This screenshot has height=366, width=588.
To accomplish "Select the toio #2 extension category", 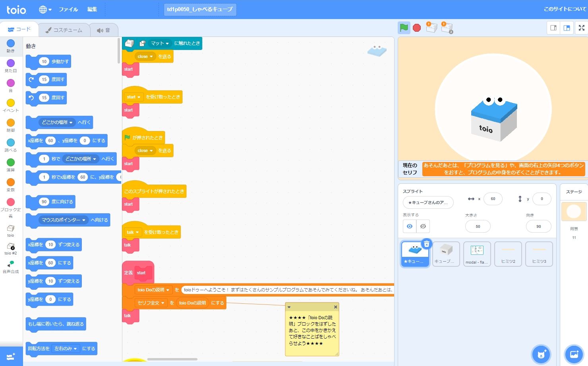I will point(11,249).
